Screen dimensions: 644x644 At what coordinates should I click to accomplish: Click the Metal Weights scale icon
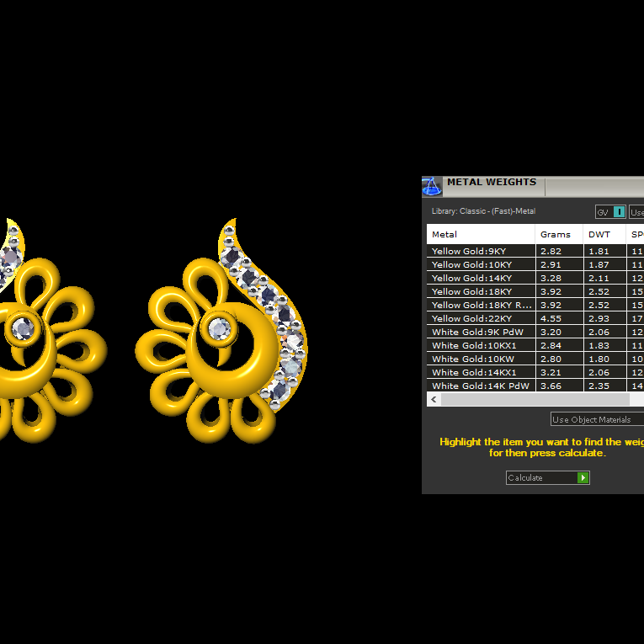click(x=432, y=187)
